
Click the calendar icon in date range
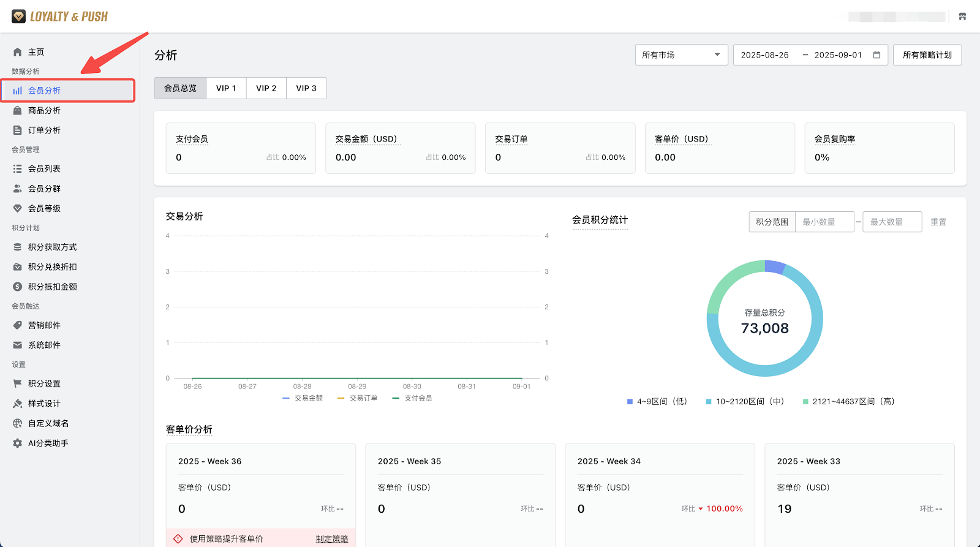point(876,55)
